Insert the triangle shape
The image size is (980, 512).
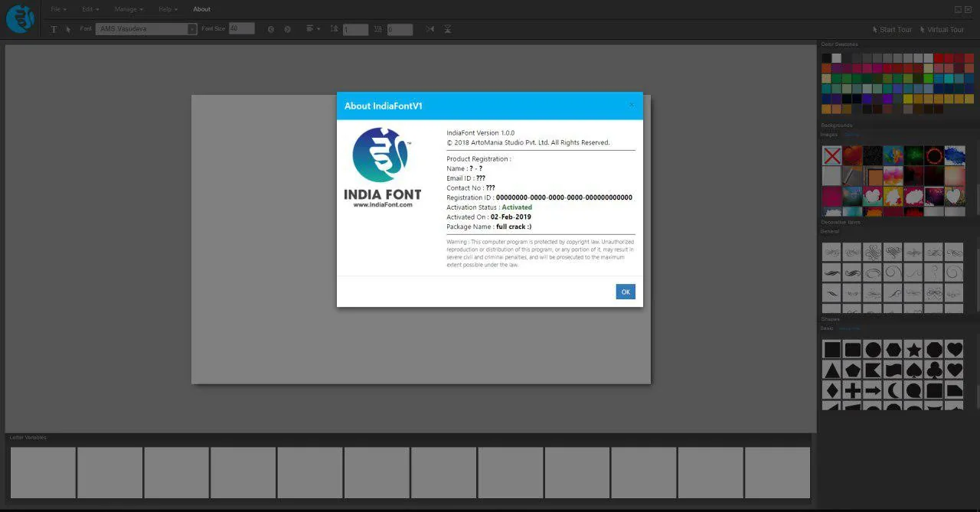(x=832, y=370)
